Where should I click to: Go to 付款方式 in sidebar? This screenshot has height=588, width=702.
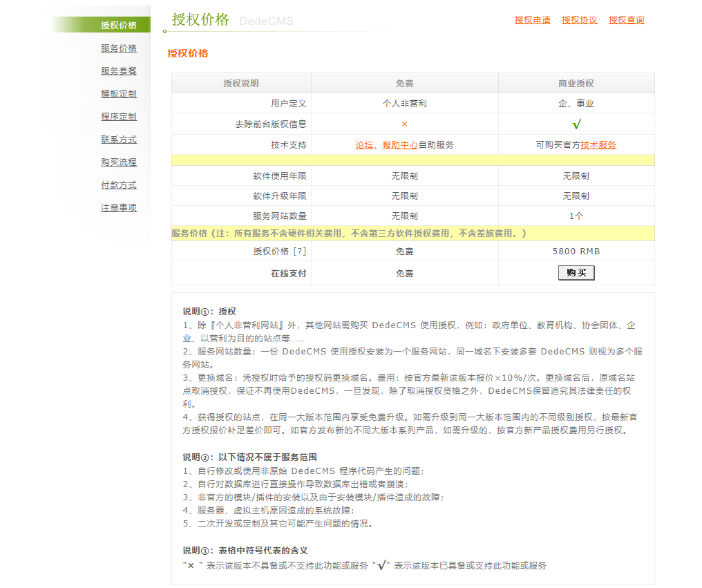119,185
